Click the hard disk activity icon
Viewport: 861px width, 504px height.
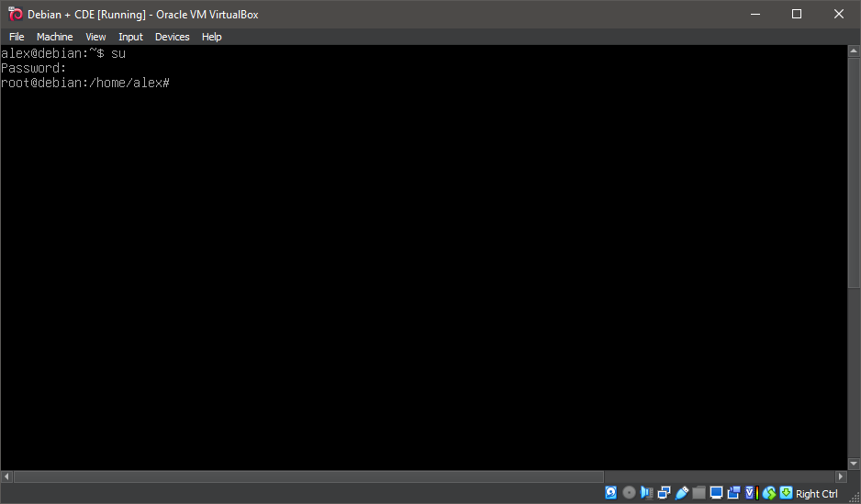611,493
